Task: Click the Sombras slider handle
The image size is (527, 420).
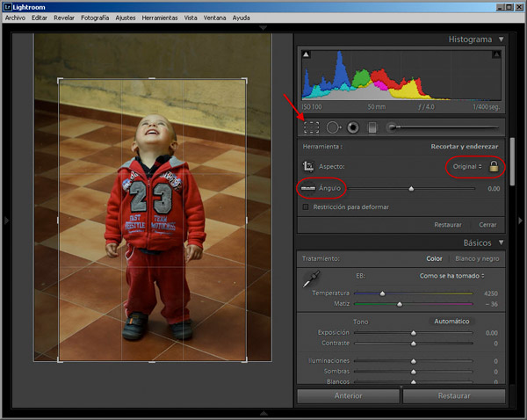Action: pyautogui.click(x=414, y=372)
